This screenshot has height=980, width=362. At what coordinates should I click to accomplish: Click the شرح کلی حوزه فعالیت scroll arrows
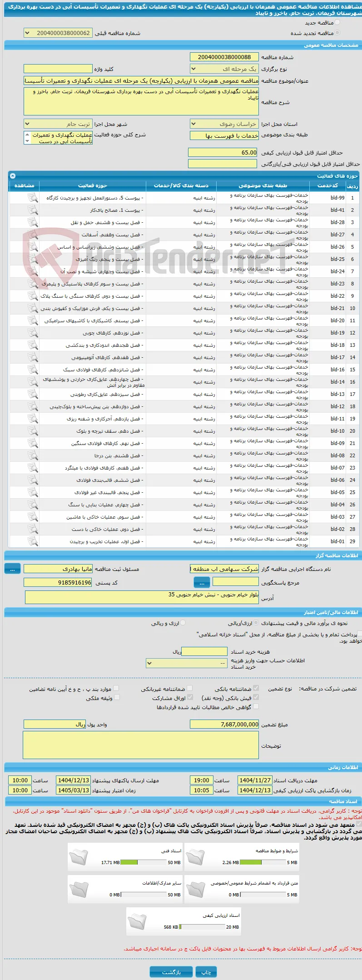click(x=27, y=138)
